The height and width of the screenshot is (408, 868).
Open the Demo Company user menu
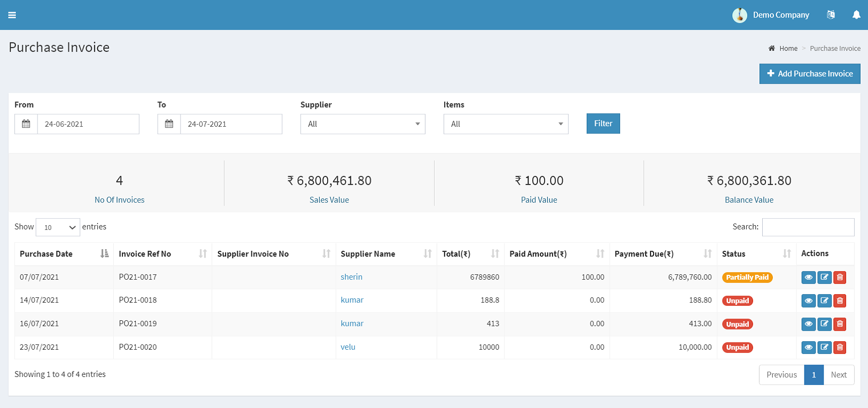point(771,15)
